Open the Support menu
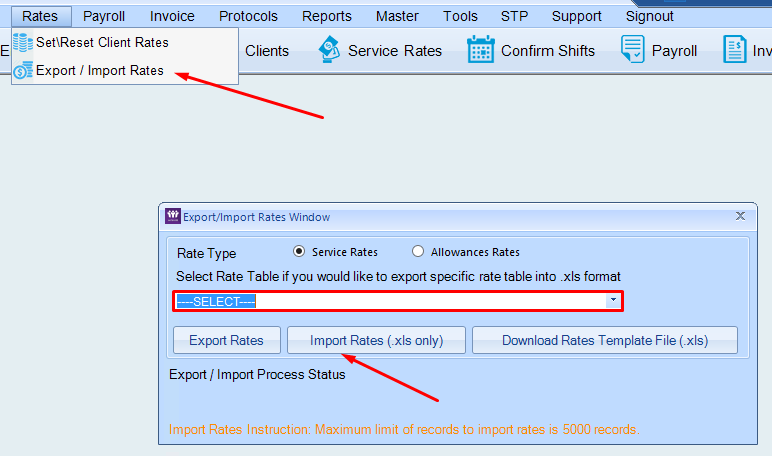772x456 pixels. point(577,16)
